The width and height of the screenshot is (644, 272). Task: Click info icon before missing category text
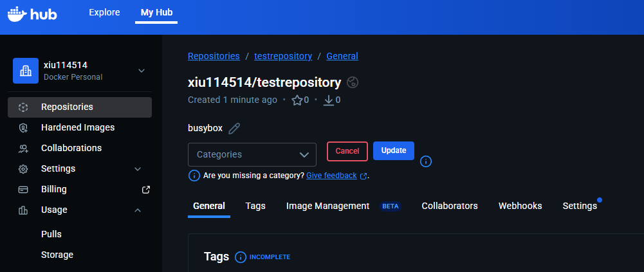[x=194, y=176]
